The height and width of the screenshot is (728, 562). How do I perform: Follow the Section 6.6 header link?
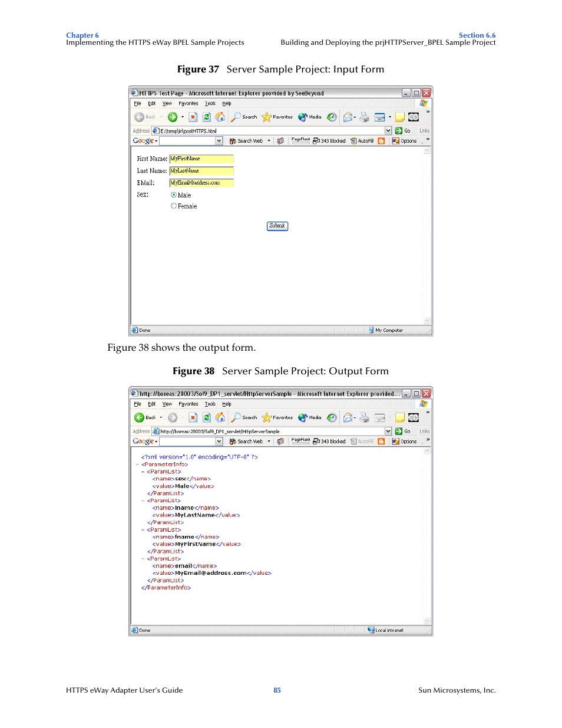click(477, 35)
